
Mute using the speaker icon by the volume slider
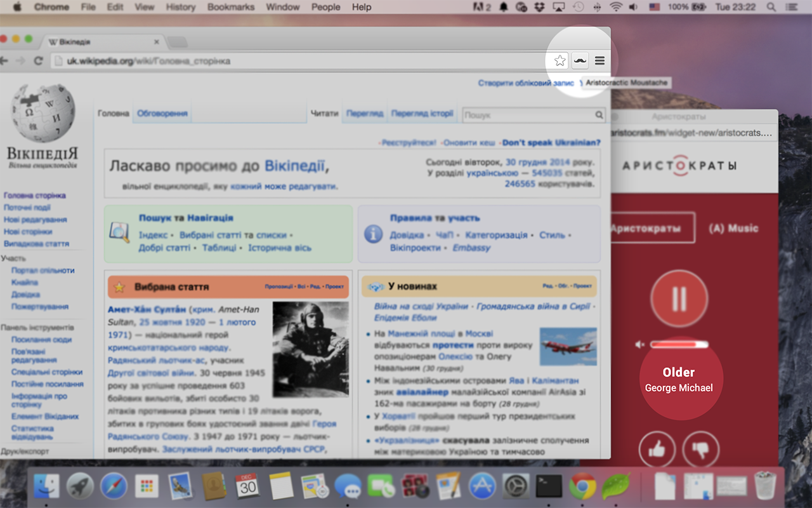click(x=639, y=345)
